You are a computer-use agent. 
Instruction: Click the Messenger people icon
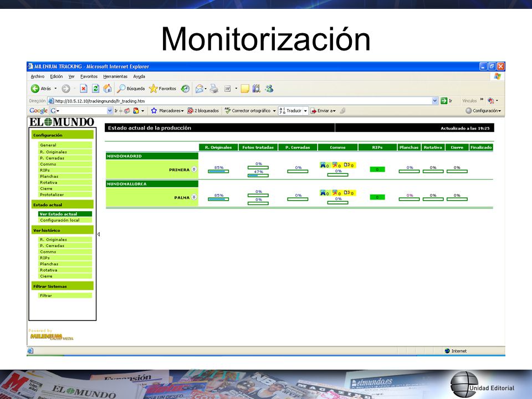pos(269,89)
